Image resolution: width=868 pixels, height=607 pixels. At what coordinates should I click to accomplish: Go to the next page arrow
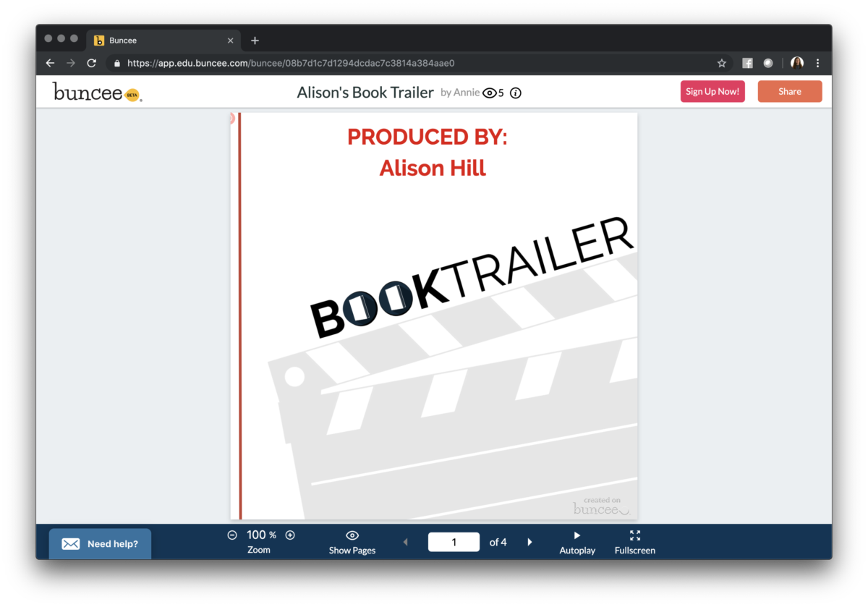pyautogui.click(x=529, y=542)
